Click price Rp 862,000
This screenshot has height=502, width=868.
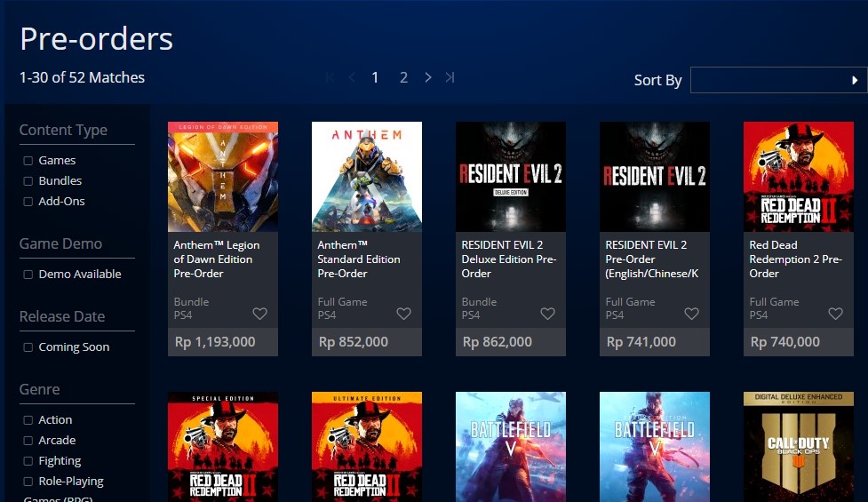pyautogui.click(x=498, y=342)
